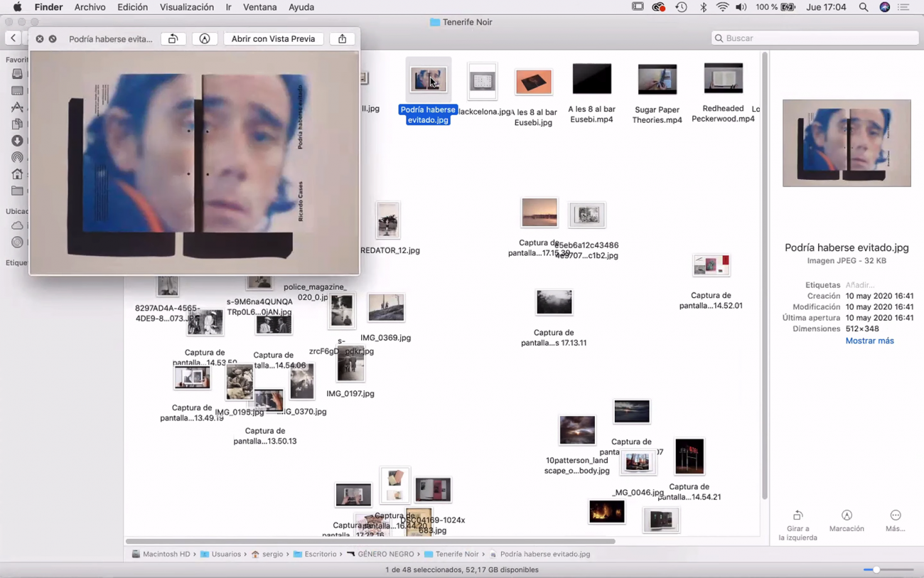Close the Quick Look preview
Screen dimensions: 924x578
pyautogui.click(x=40, y=39)
